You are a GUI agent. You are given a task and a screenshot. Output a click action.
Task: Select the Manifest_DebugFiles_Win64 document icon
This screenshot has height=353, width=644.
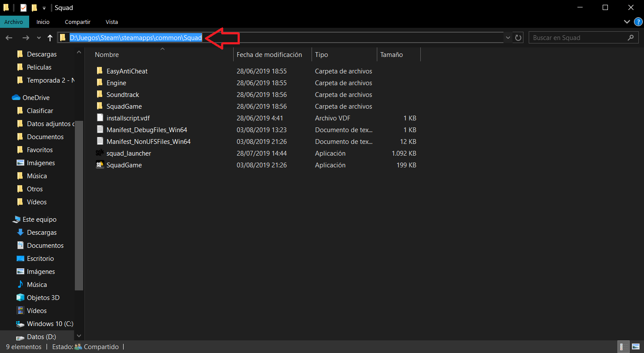click(x=100, y=130)
